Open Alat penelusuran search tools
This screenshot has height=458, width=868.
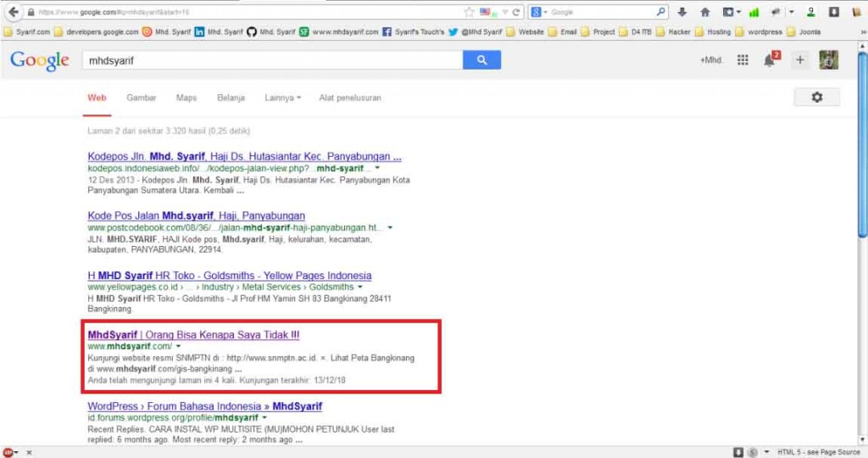pyautogui.click(x=350, y=98)
